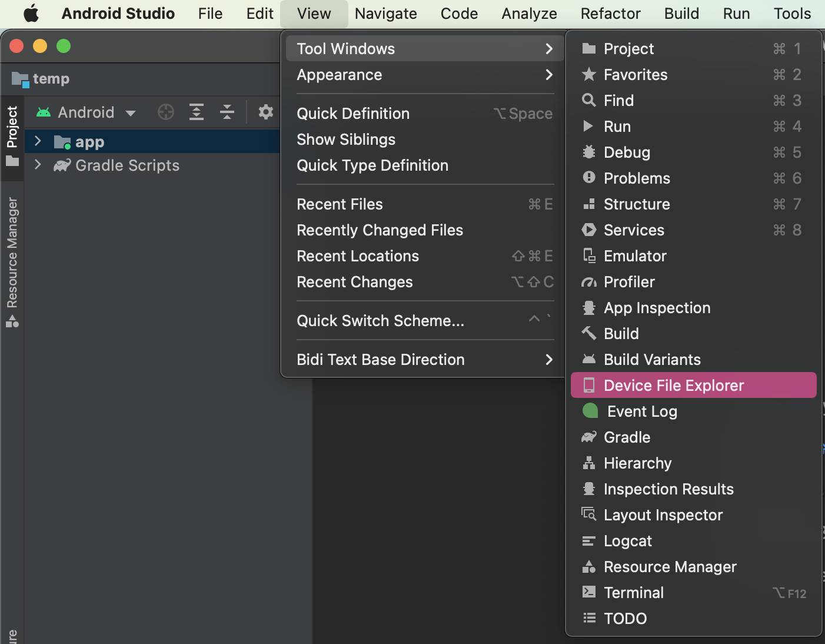This screenshot has width=825, height=644.
Task: Click the Apple menu icon
Action: tap(31, 13)
